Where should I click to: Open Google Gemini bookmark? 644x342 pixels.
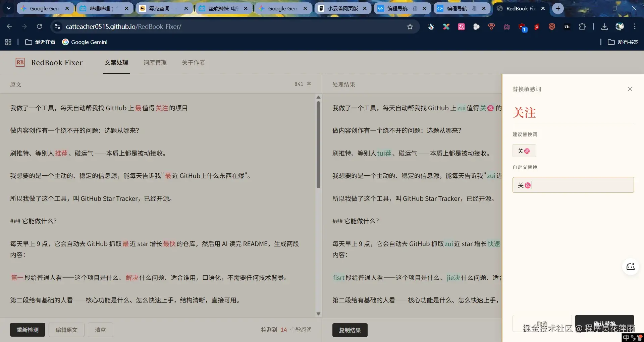pyautogui.click(x=85, y=42)
